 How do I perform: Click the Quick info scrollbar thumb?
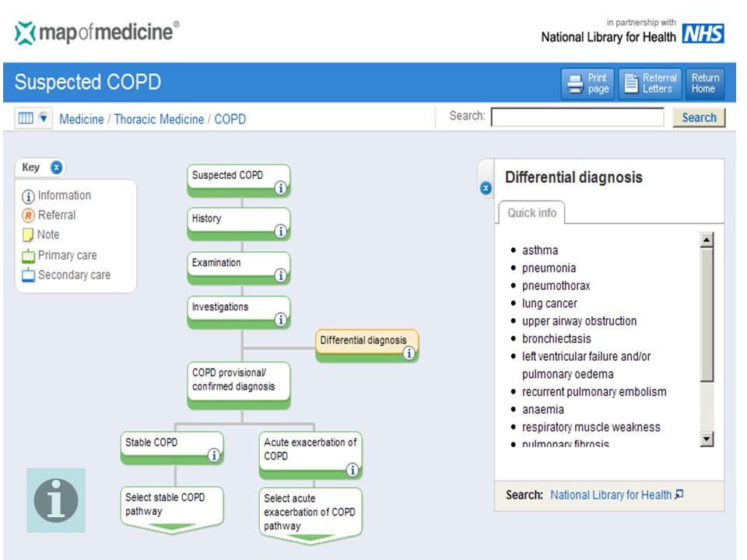click(707, 315)
